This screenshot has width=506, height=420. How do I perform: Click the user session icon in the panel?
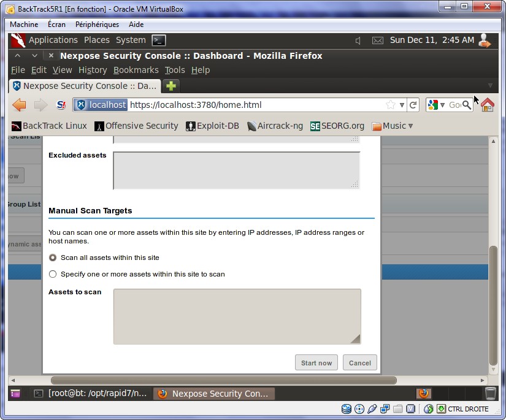(x=485, y=40)
